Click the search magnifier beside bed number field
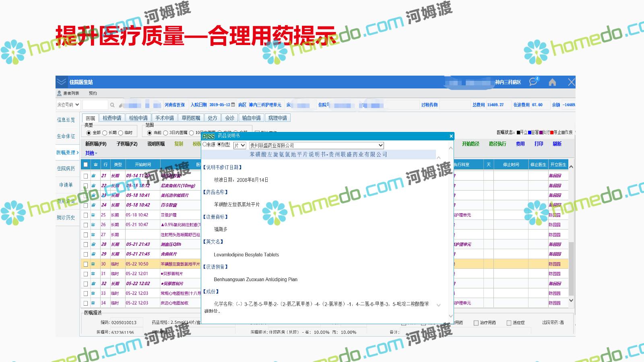 tap(112, 105)
